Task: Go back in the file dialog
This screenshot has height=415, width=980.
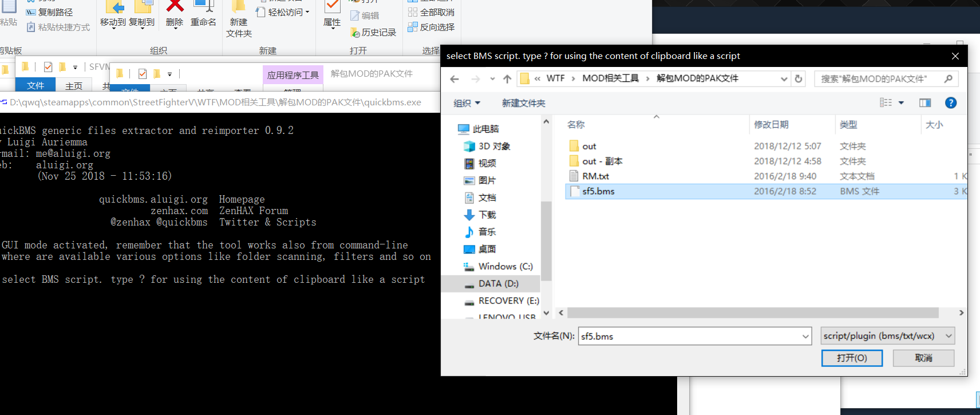Action: [x=455, y=79]
